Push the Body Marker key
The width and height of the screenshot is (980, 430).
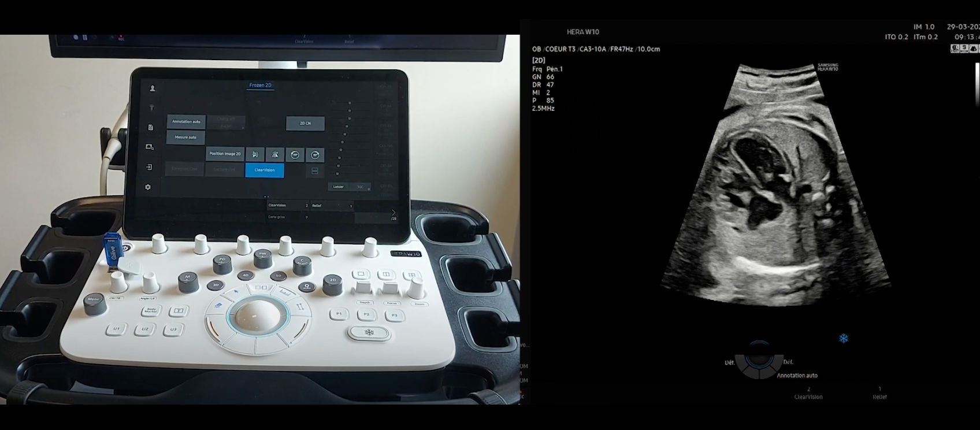tap(151, 310)
